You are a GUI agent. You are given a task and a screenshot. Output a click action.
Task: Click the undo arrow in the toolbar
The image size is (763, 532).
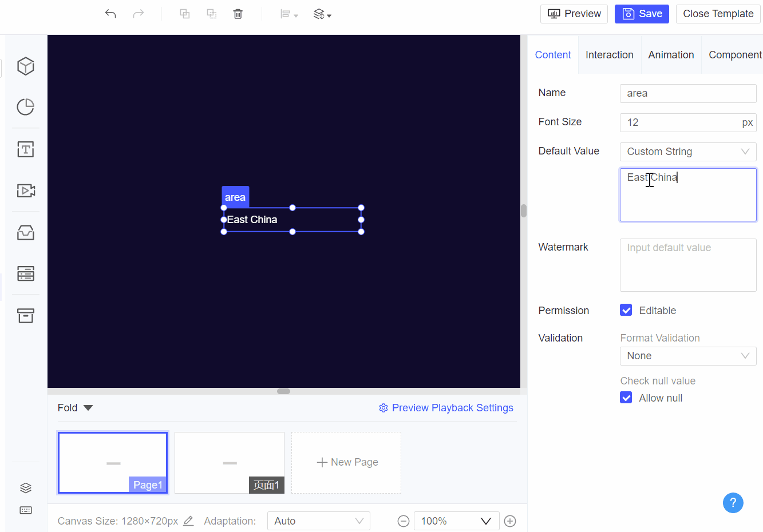[110, 13]
